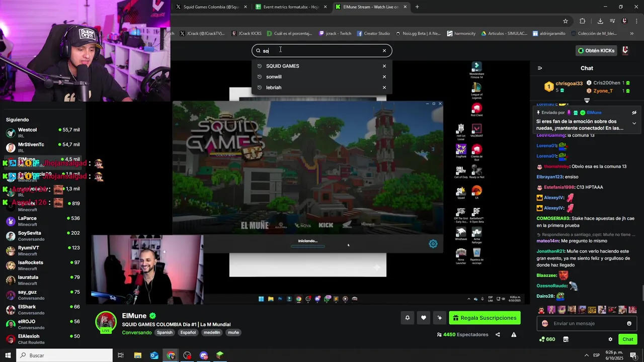Click settings gear in stream launcher window
This screenshot has height=362, width=644.
click(x=433, y=244)
